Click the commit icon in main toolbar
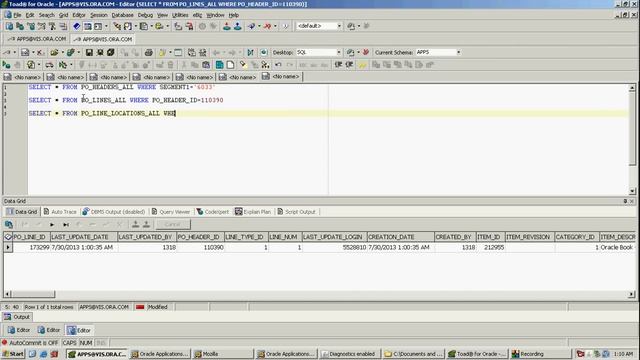The width and height of the screenshot is (640, 360). point(251,26)
